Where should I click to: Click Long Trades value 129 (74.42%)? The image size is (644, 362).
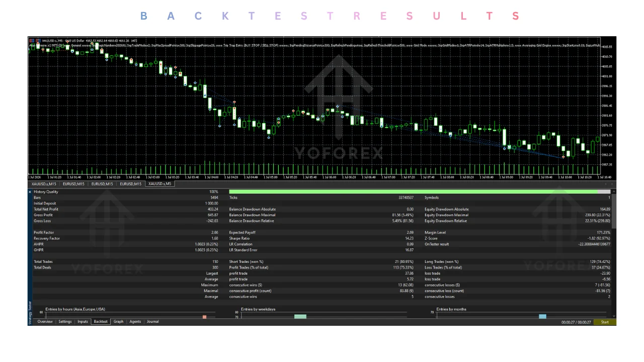tap(600, 261)
